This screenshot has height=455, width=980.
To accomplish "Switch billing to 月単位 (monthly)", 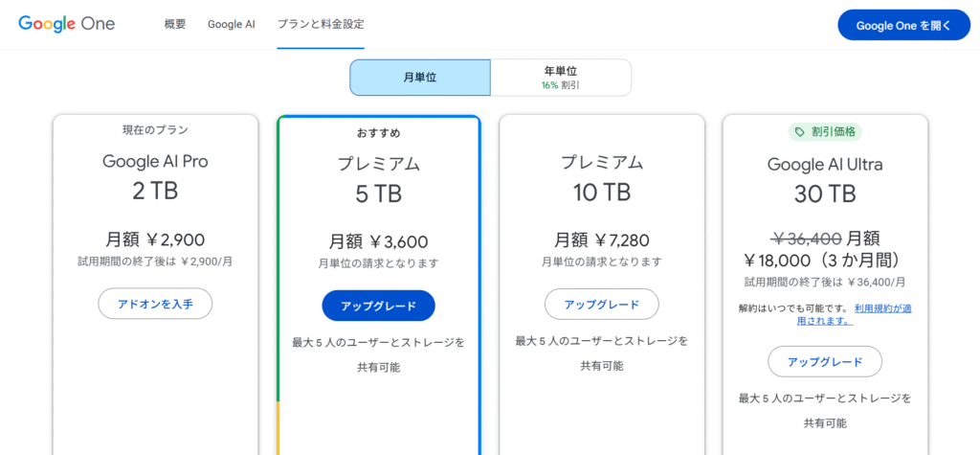I will click(419, 78).
